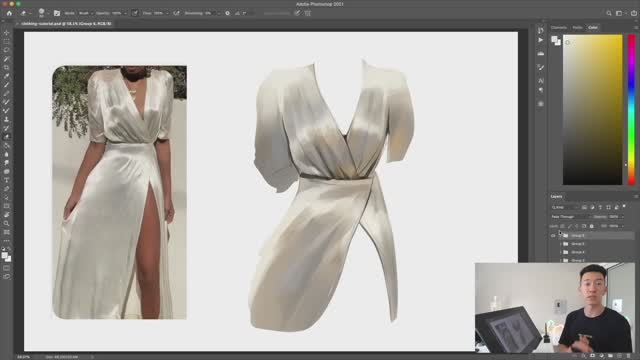Go to the Photoshop Home screen icon
The image size is (640, 360).
tap(9, 13)
